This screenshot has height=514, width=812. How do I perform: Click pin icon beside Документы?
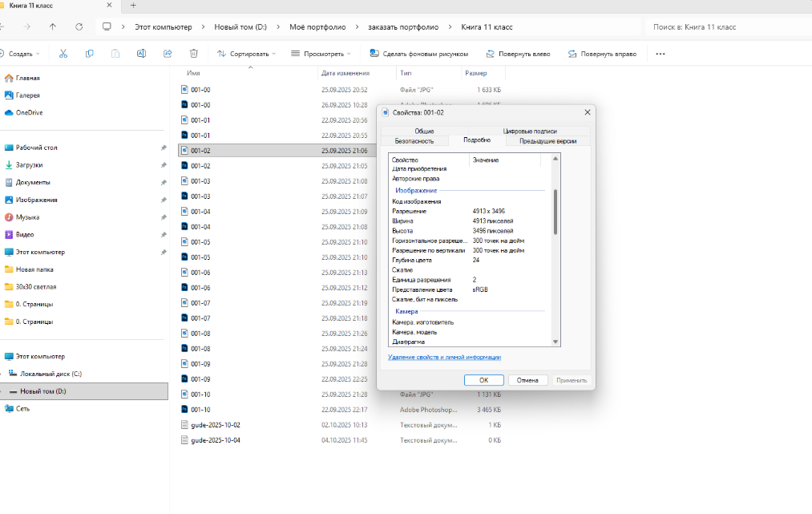[x=164, y=182]
